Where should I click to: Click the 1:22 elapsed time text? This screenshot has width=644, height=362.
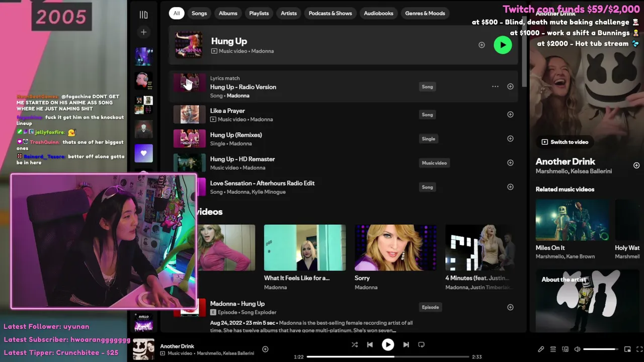click(x=299, y=357)
